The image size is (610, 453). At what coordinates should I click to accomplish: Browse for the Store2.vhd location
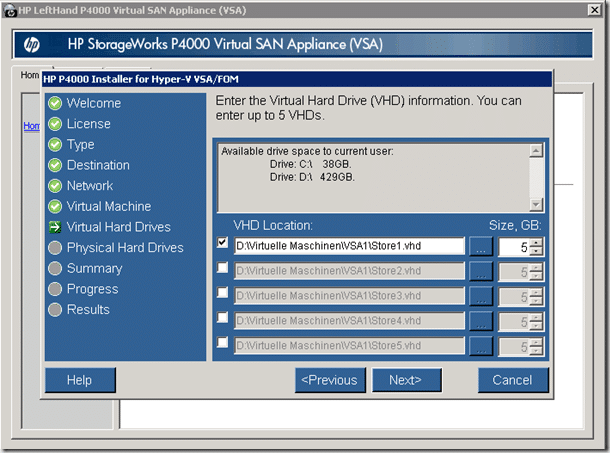point(481,271)
